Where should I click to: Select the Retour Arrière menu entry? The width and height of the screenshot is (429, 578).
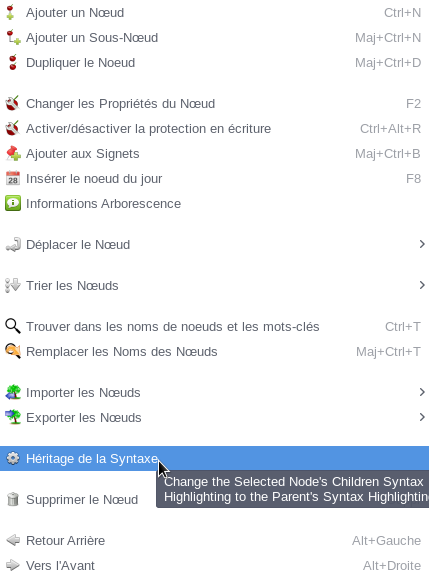[214, 541]
